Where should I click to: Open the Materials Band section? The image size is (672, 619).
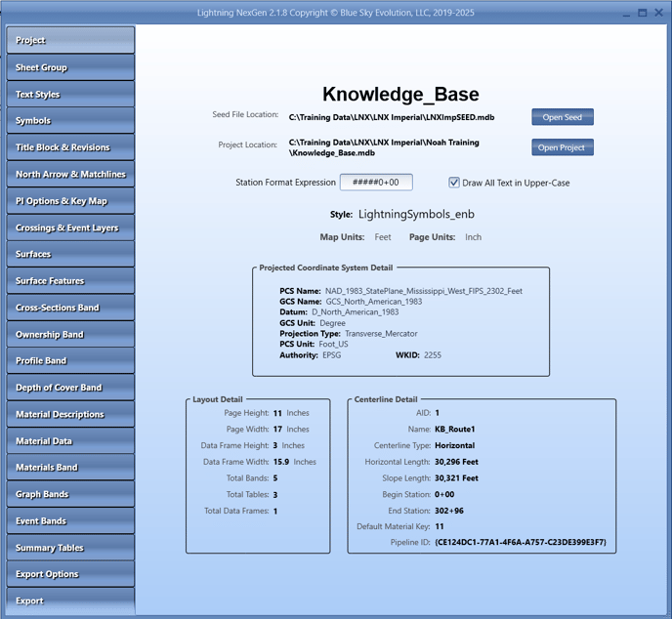click(70, 468)
